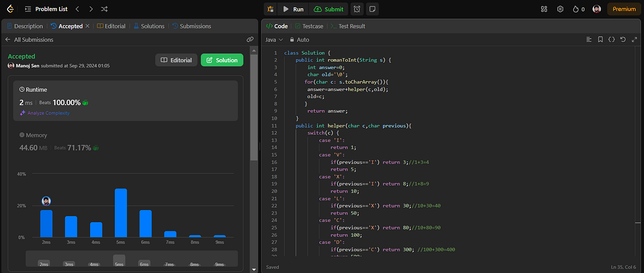Viewport: 644px width, 273px height.
Task: Start the alarm clock timer icon
Action: (x=357, y=9)
